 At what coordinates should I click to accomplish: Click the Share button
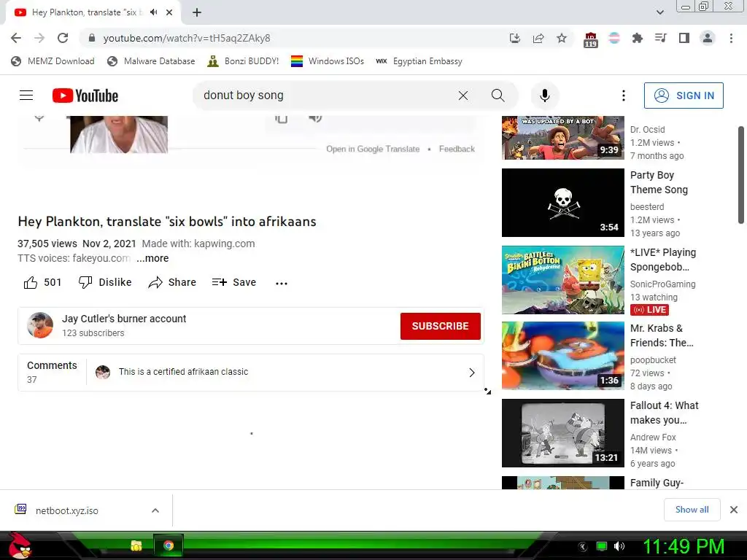click(172, 282)
